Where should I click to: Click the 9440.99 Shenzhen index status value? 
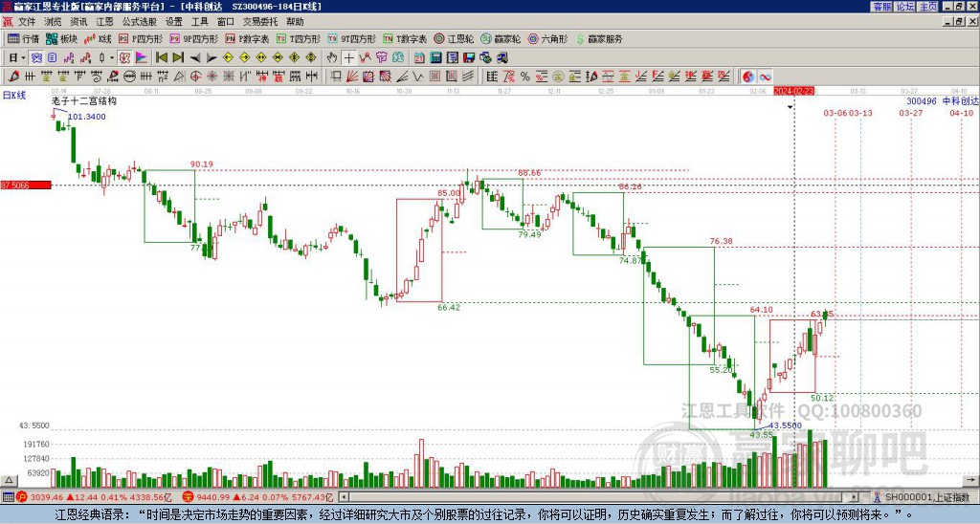212,497
